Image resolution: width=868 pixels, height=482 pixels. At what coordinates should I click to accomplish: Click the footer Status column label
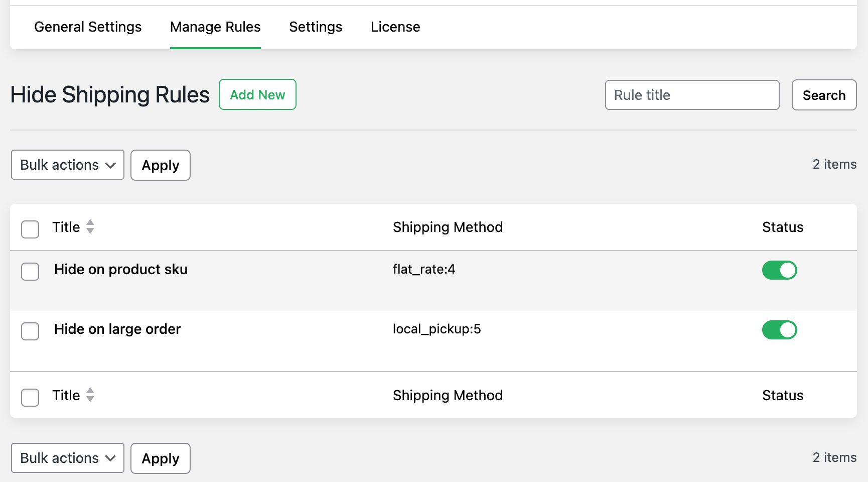[783, 395]
